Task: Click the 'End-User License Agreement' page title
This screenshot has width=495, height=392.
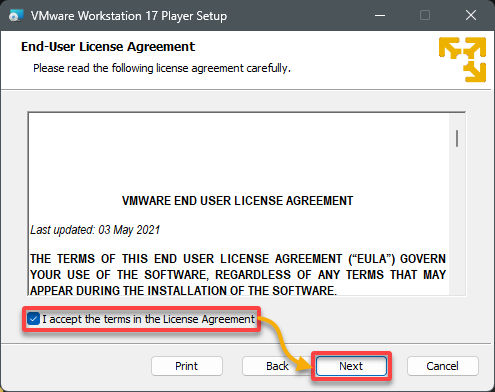Action: pyautogui.click(x=108, y=47)
